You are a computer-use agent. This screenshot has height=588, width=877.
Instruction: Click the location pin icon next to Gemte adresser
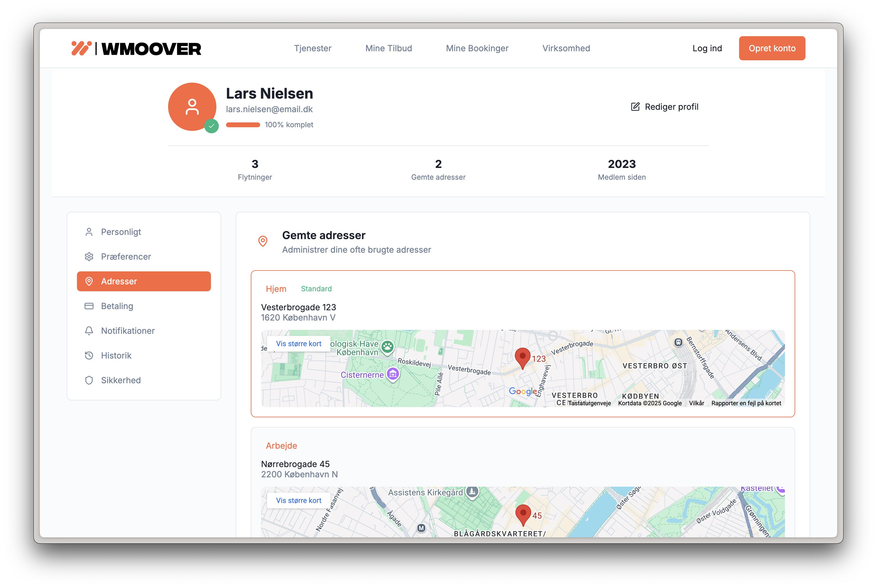coord(263,241)
